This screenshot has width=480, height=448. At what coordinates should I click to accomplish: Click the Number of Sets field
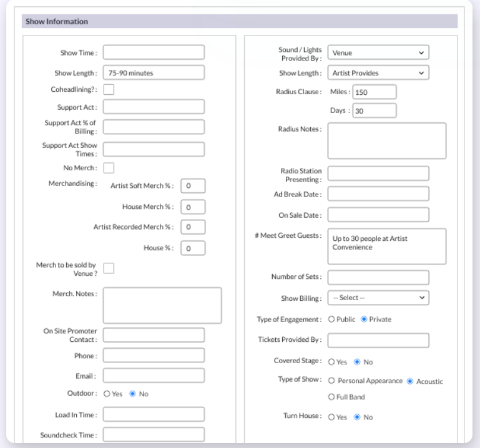[x=378, y=278]
